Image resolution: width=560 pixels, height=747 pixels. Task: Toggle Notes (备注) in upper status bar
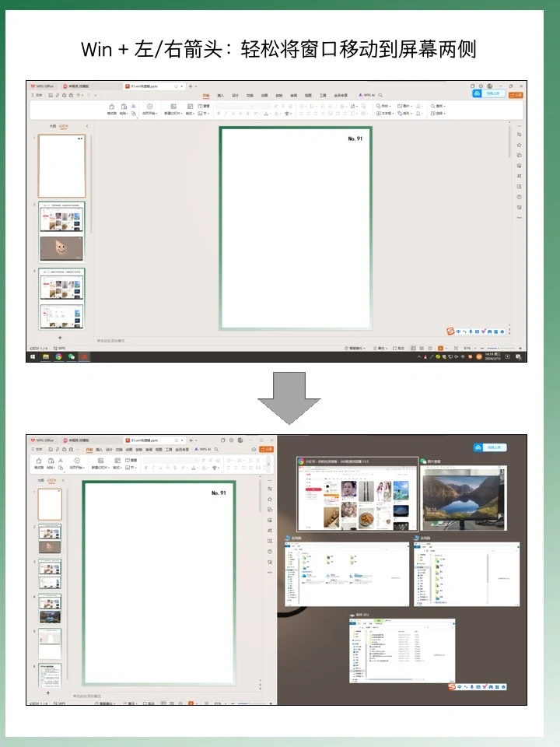(380, 349)
